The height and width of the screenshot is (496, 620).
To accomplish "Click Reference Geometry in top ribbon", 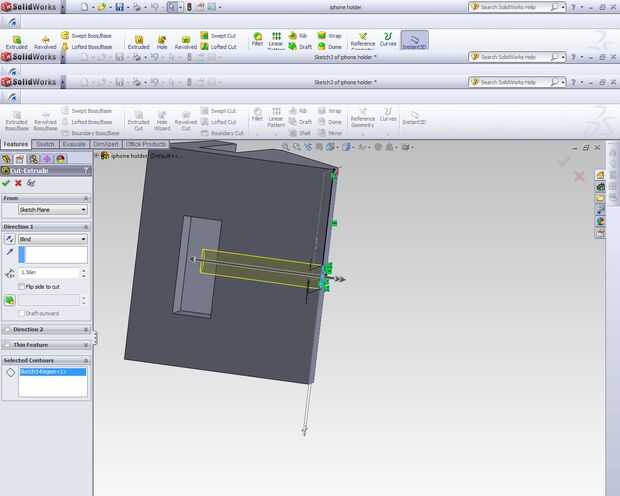I will coord(363,41).
